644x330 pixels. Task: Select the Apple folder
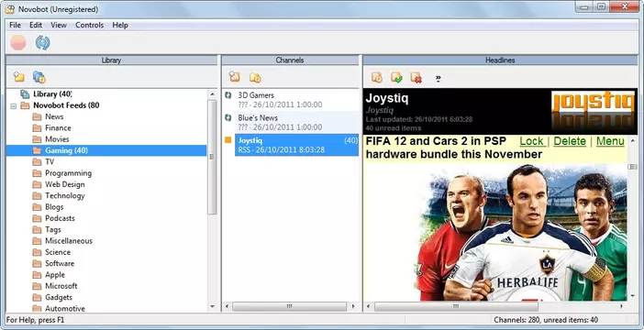(x=55, y=275)
